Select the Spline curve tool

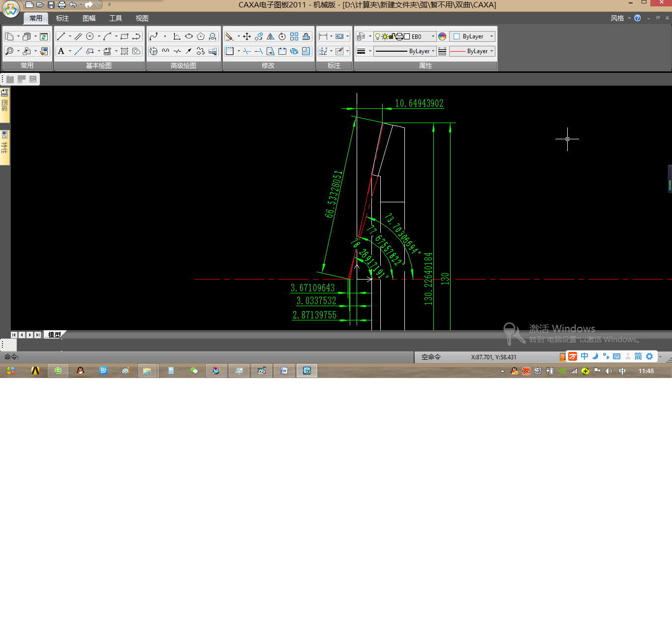point(153,36)
